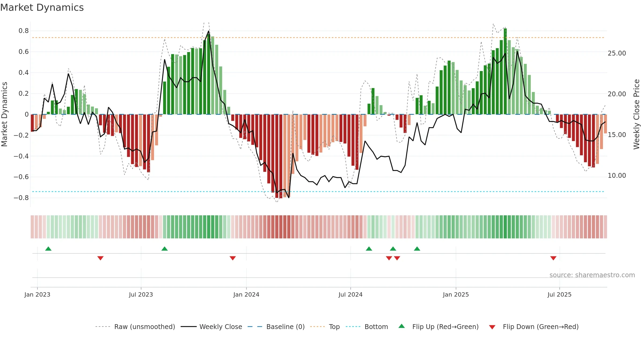Click the cyan dashed Bottom threshold line
This screenshot has height=362, width=644.
pyautogui.click(x=318, y=191)
